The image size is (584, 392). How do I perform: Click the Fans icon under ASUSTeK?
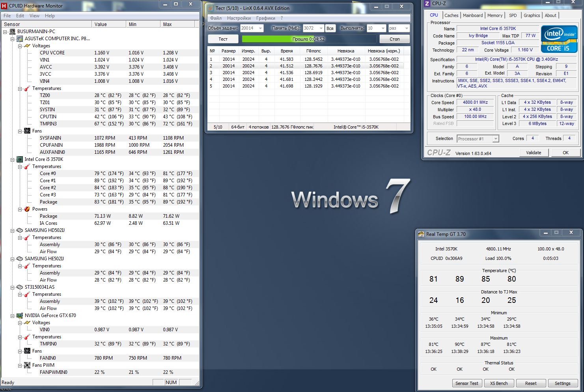pos(27,131)
